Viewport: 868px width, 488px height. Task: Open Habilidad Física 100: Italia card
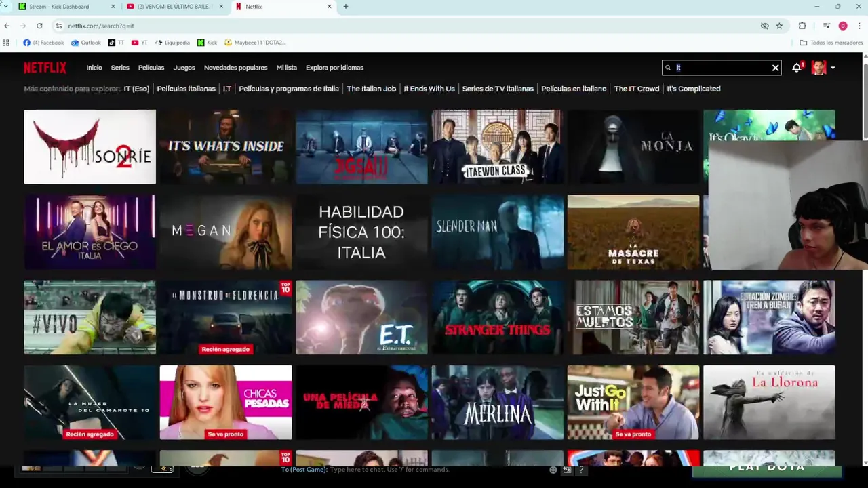click(361, 232)
